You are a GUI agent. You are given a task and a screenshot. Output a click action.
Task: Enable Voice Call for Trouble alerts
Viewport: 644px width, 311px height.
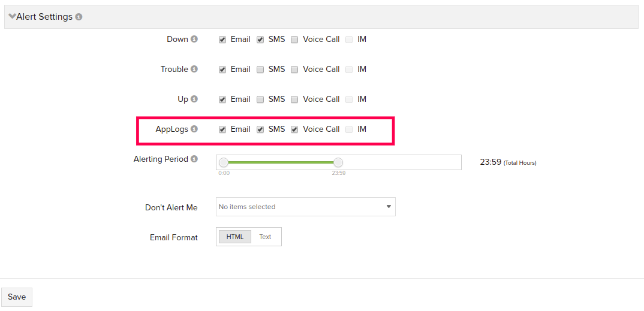pyautogui.click(x=294, y=70)
